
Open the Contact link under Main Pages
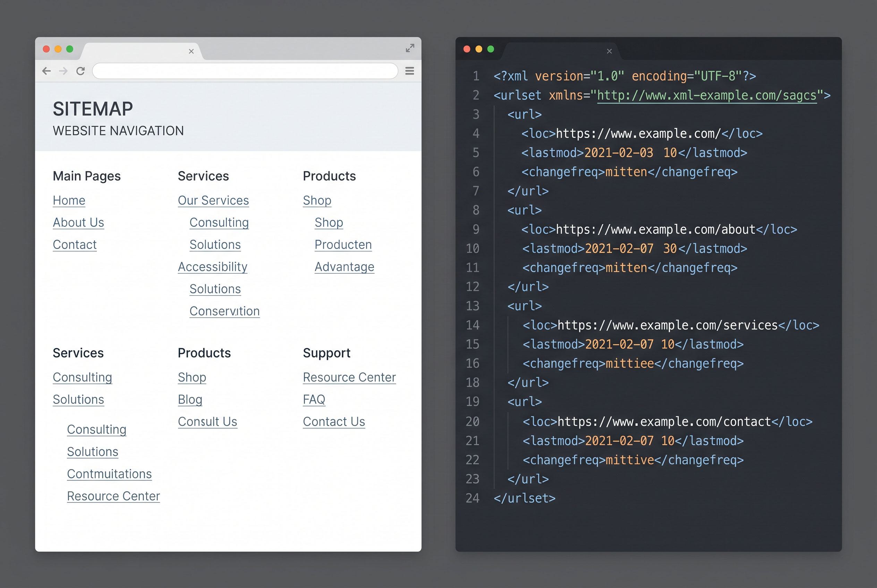[75, 245]
